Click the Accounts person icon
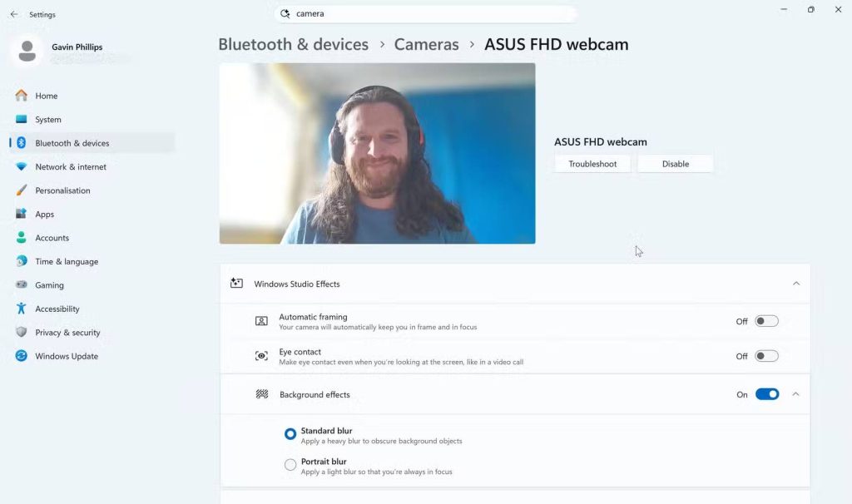The image size is (852, 504). pyautogui.click(x=21, y=237)
